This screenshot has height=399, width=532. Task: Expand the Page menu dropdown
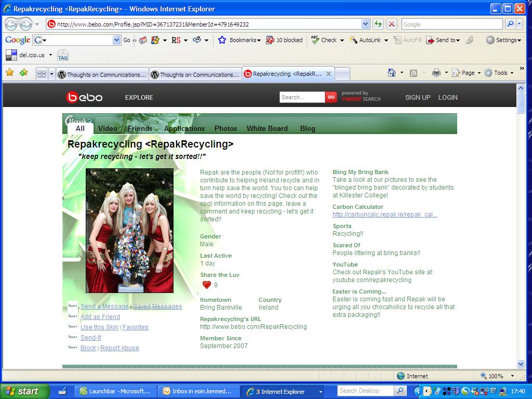coord(480,73)
